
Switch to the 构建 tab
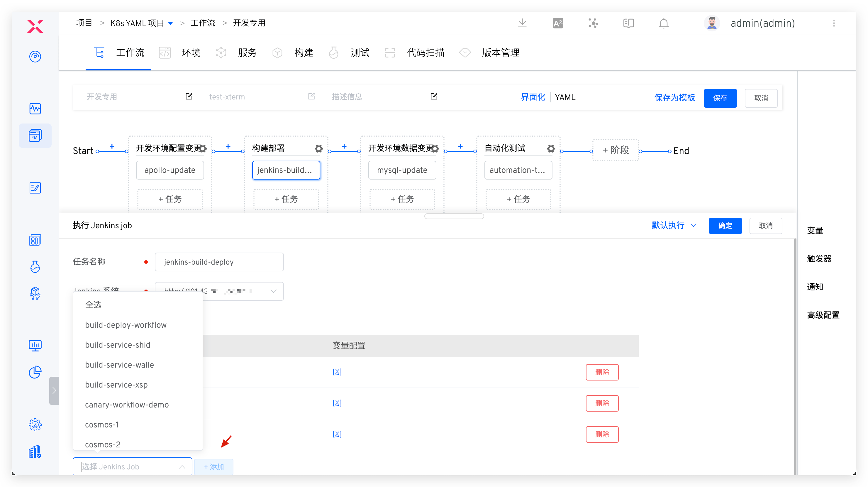click(x=292, y=53)
